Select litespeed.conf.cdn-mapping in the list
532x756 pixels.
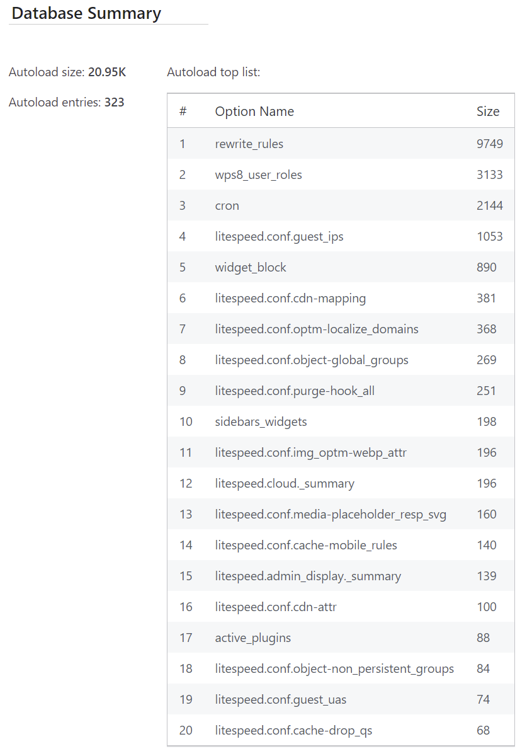pos(290,299)
